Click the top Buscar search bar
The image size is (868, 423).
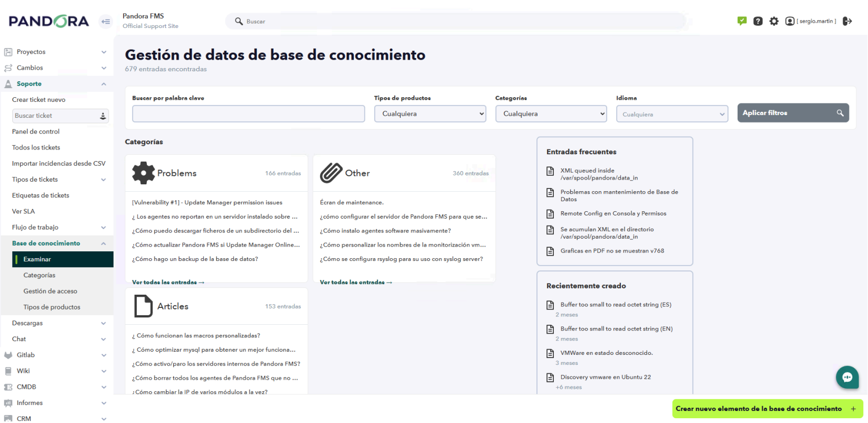456,21
